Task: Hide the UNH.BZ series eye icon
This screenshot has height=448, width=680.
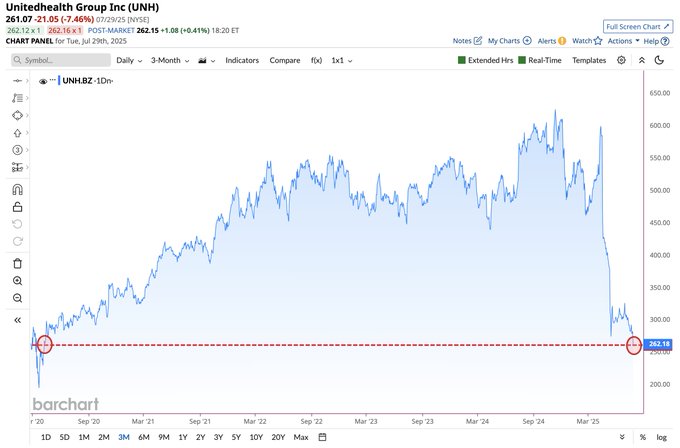Action: pyautogui.click(x=42, y=81)
